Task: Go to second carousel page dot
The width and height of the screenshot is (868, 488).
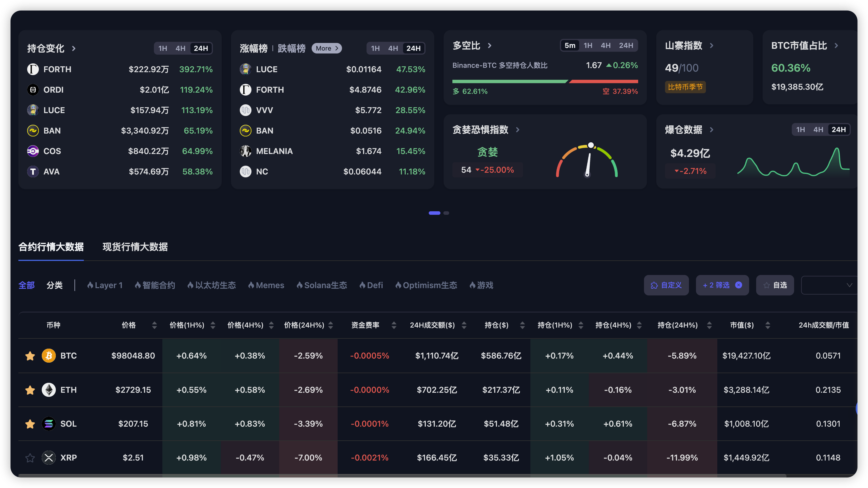Action: coord(446,213)
